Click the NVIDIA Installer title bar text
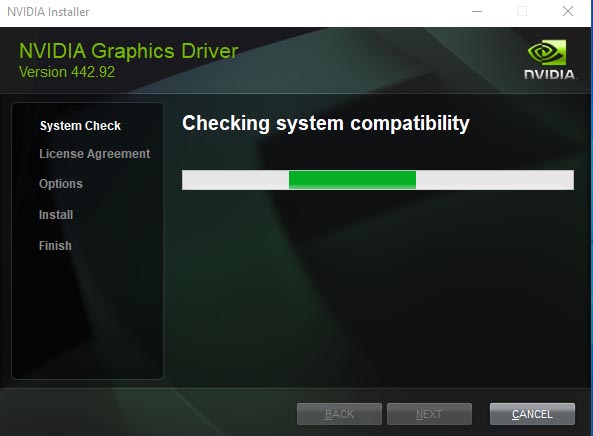This screenshot has width=593, height=436. 48,12
